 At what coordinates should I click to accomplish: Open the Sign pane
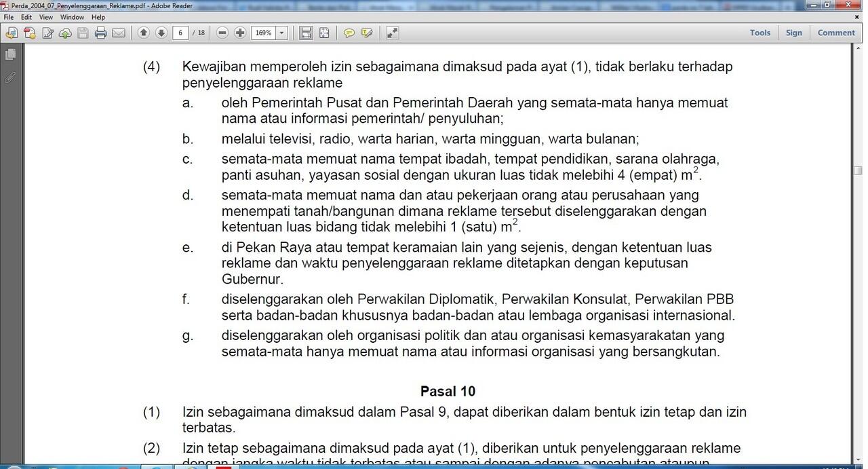tap(794, 33)
